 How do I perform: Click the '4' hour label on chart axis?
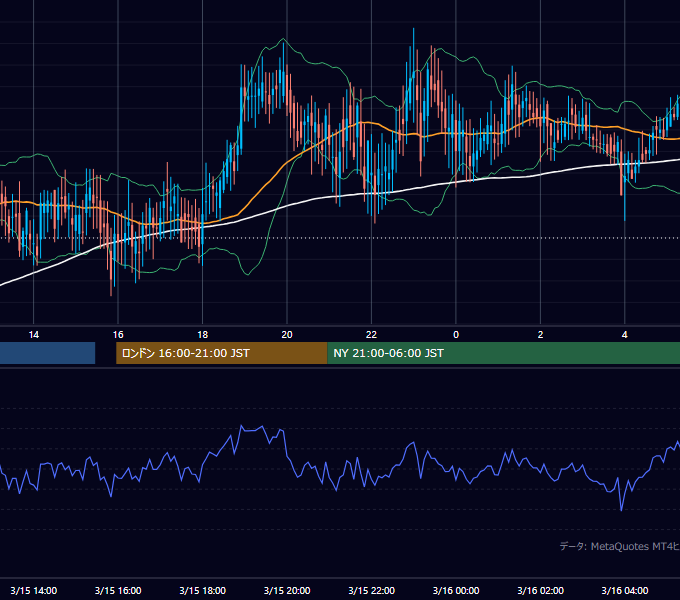tap(624, 335)
